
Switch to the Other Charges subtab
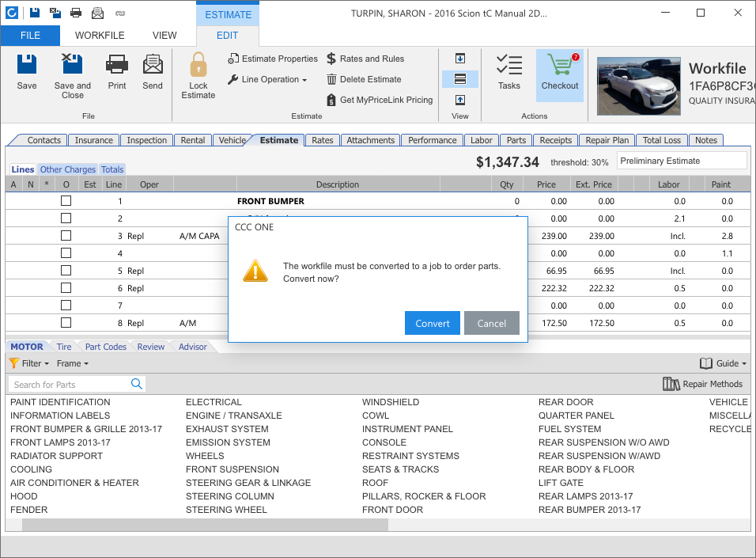[67, 169]
